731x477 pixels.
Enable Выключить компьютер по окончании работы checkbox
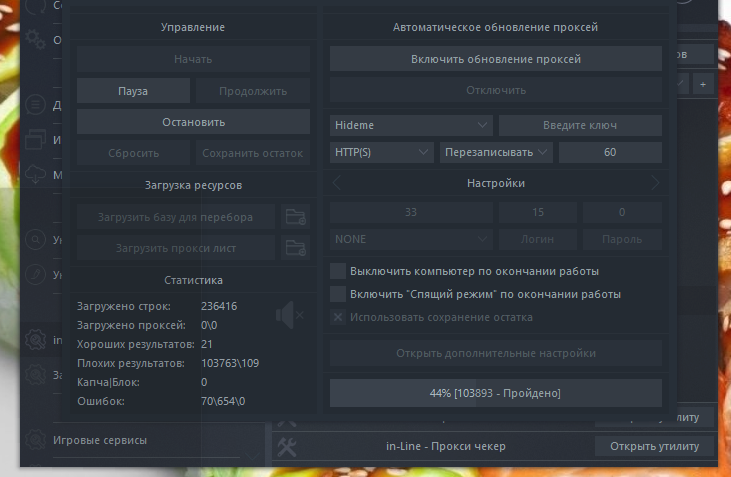[x=338, y=271]
